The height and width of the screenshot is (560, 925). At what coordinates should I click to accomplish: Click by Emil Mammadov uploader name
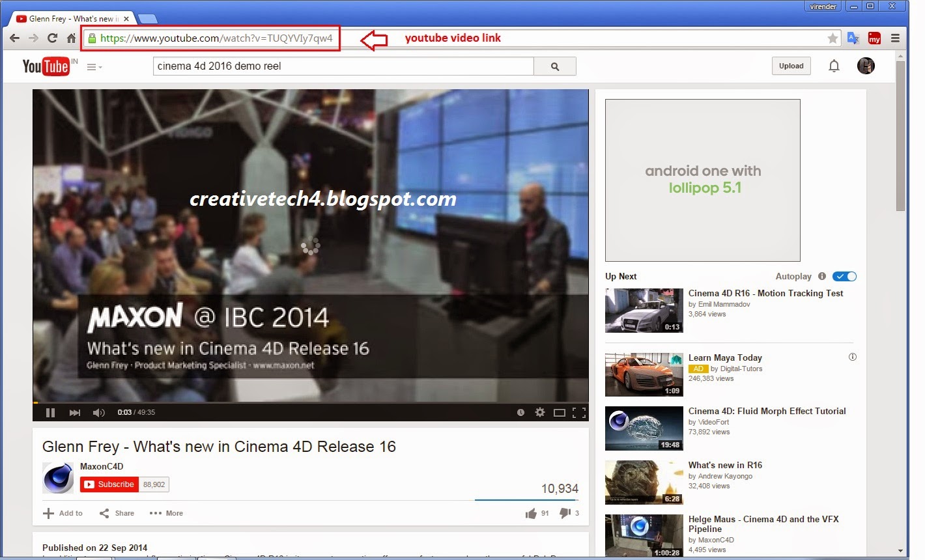click(x=719, y=304)
